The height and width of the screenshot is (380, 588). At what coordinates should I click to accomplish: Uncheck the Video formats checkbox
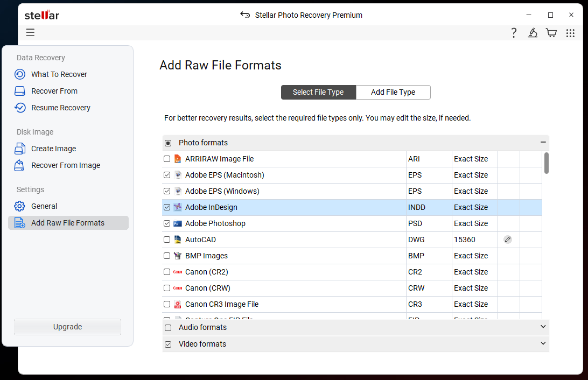pos(168,344)
